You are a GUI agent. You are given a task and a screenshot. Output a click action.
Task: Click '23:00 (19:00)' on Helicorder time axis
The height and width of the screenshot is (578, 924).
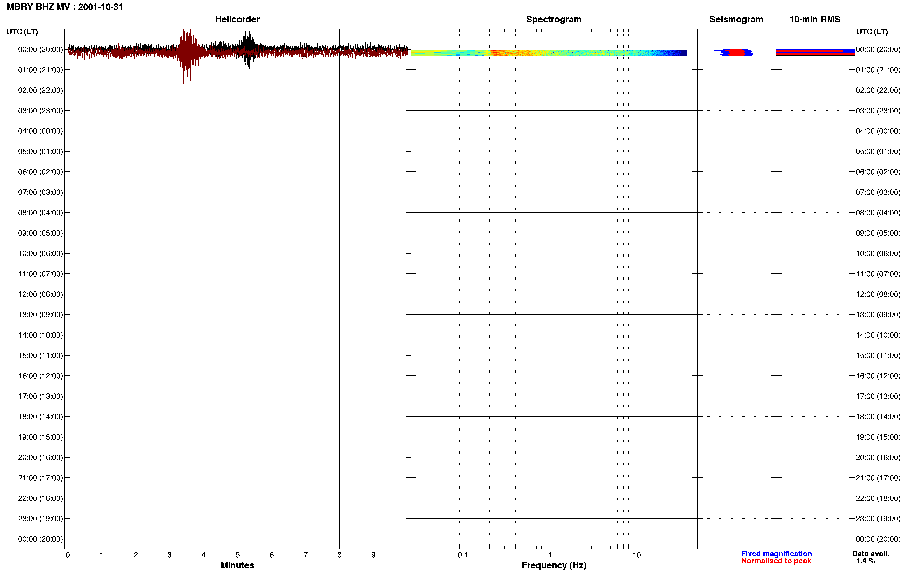pos(41,519)
